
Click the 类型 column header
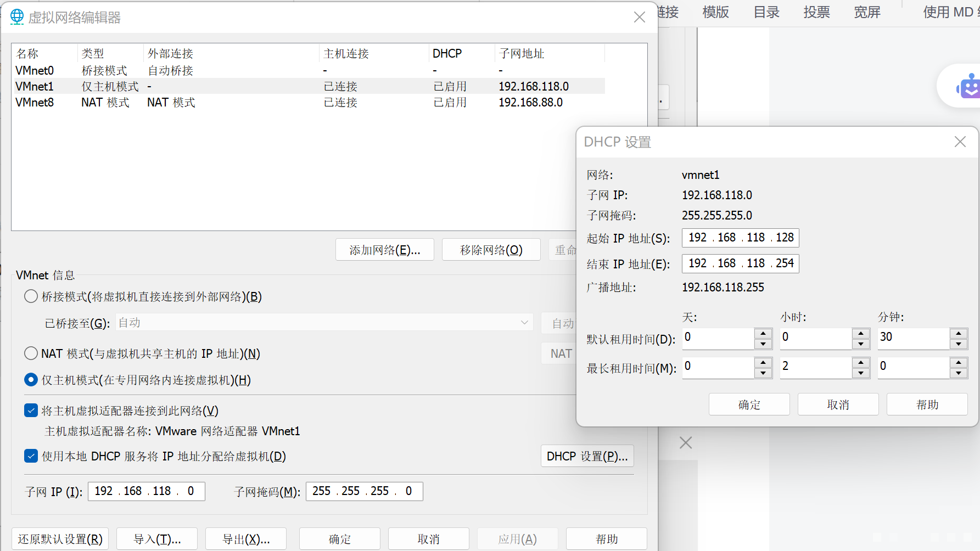pos(110,53)
